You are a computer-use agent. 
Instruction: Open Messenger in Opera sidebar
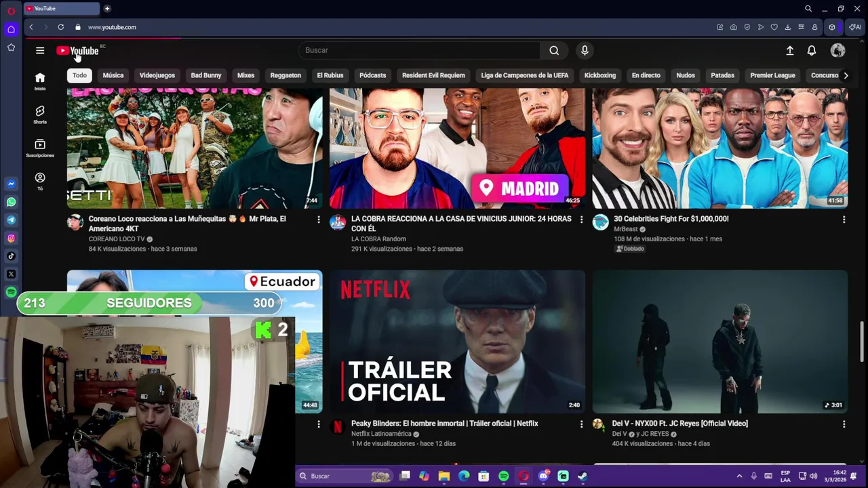tap(11, 184)
